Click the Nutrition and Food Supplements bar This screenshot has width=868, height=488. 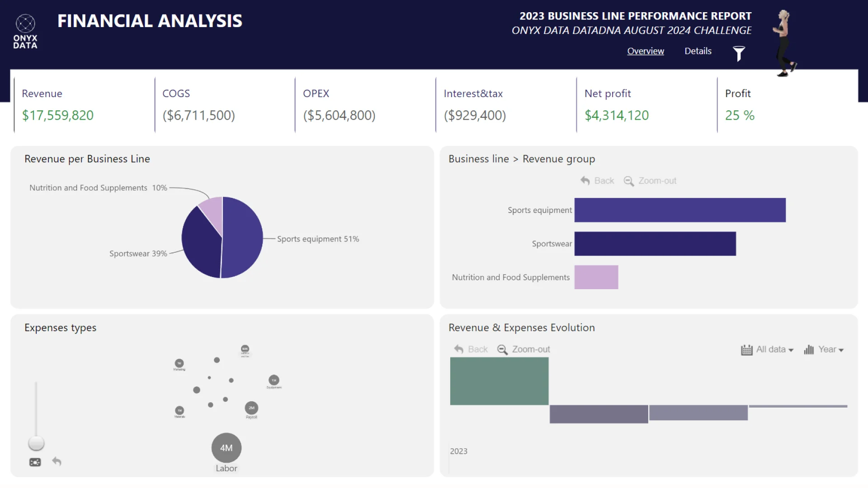tap(596, 277)
